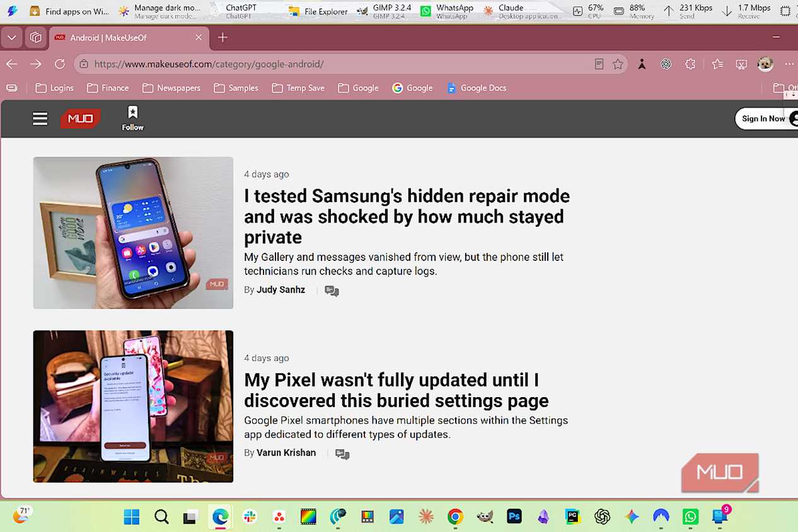Open browser extensions puzzle icon
Image resolution: width=798 pixels, height=532 pixels.
(690, 64)
